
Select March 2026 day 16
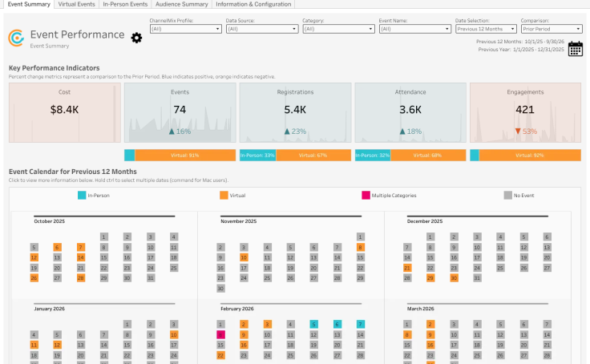[430, 345]
